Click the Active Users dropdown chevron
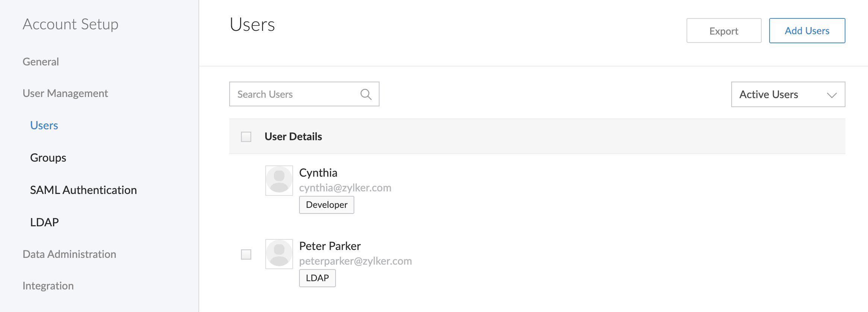Image resolution: width=868 pixels, height=312 pixels. coord(832,95)
